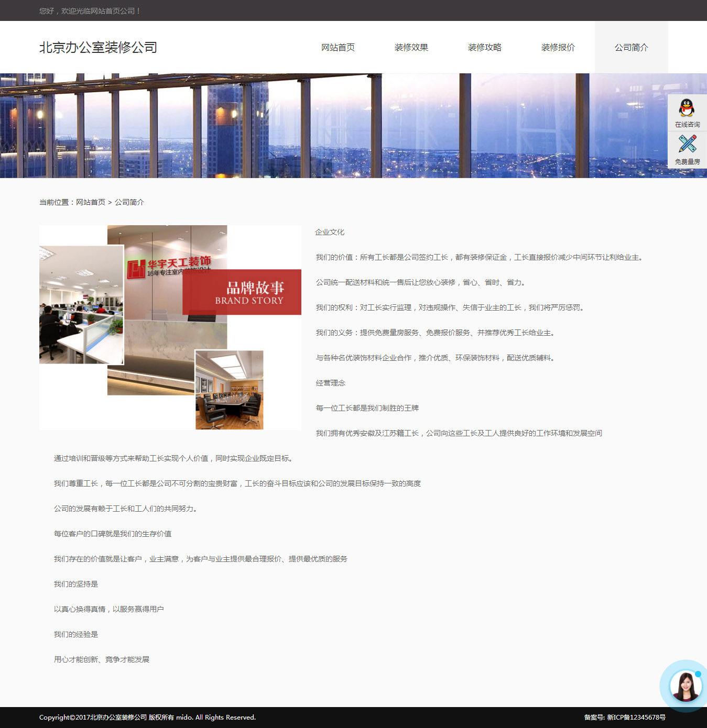Select the 装修攻略 navigation item
707x728 pixels.
[485, 48]
